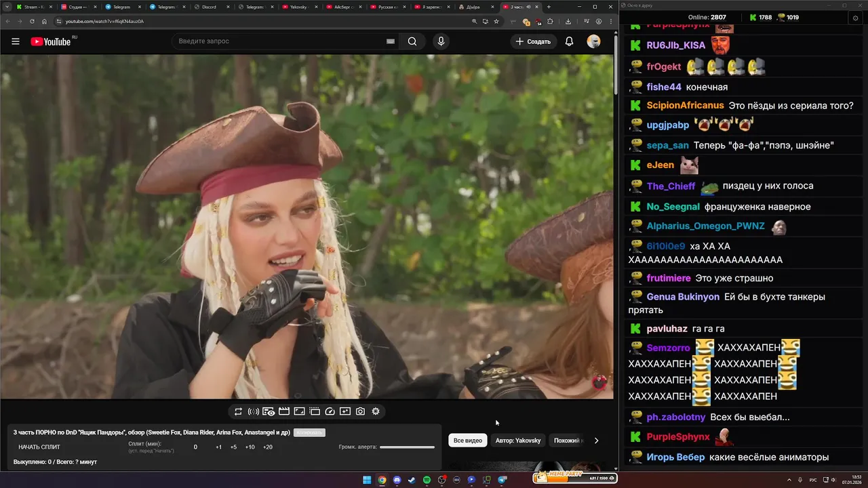Click username ScipionAfricanus in chat
The image size is (868, 488).
click(x=685, y=106)
